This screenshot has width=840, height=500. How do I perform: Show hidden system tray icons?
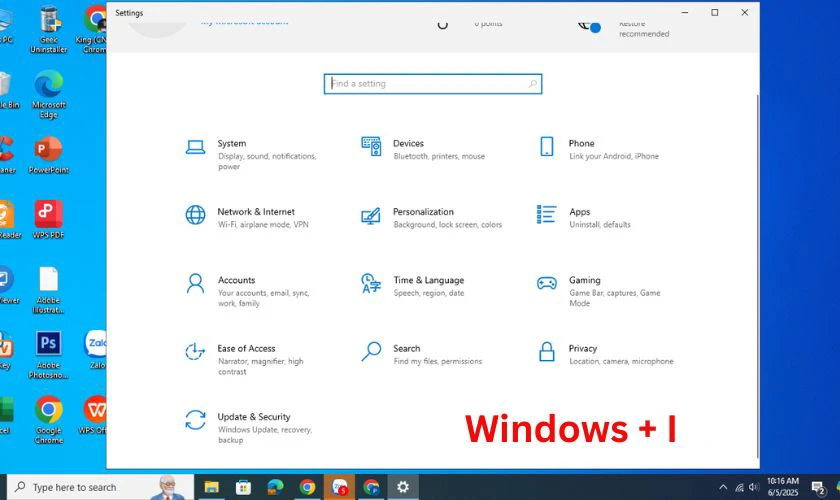pos(723,487)
